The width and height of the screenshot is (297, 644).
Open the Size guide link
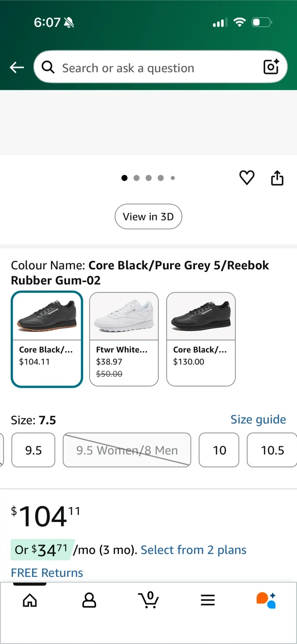pos(258,419)
